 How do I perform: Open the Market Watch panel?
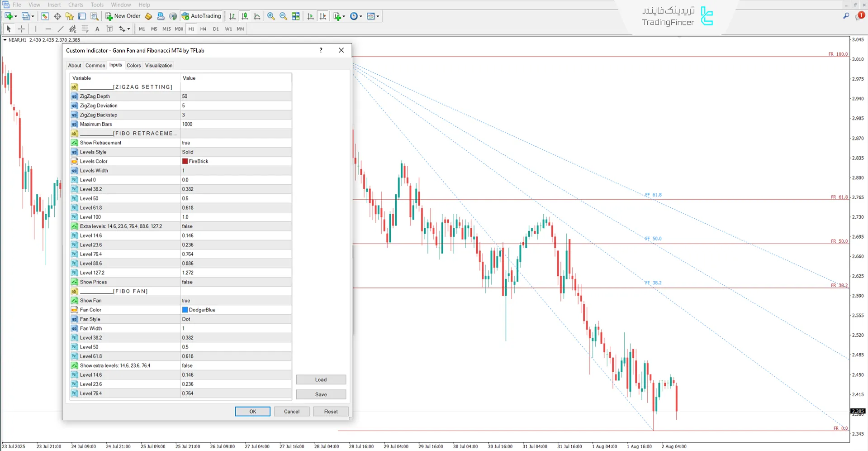tap(44, 16)
